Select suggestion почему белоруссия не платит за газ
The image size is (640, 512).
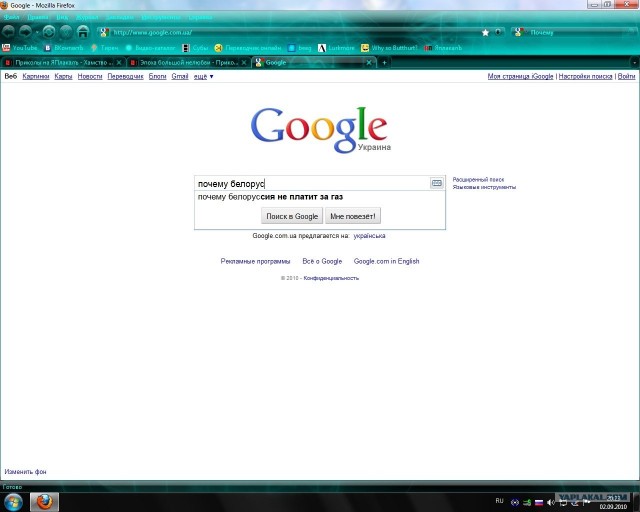pos(320,197)
